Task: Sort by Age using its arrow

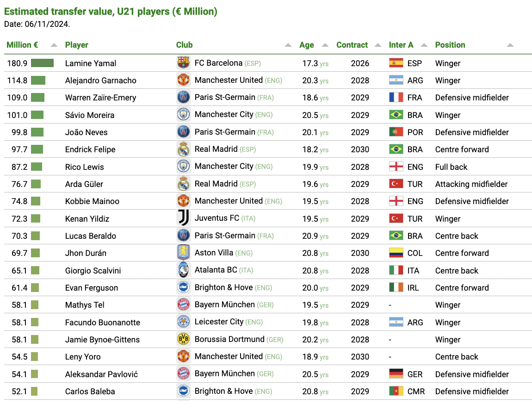Action: click(x=325, y=45)
